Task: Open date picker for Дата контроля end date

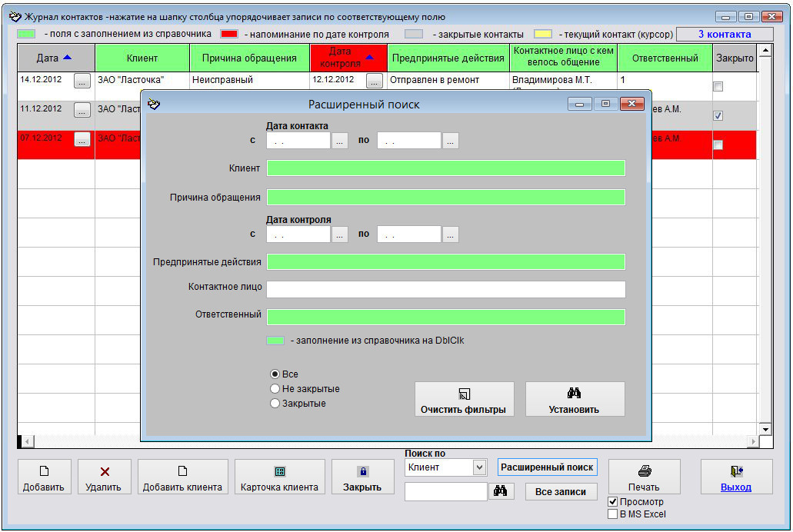Action: [x=450, y=234]
